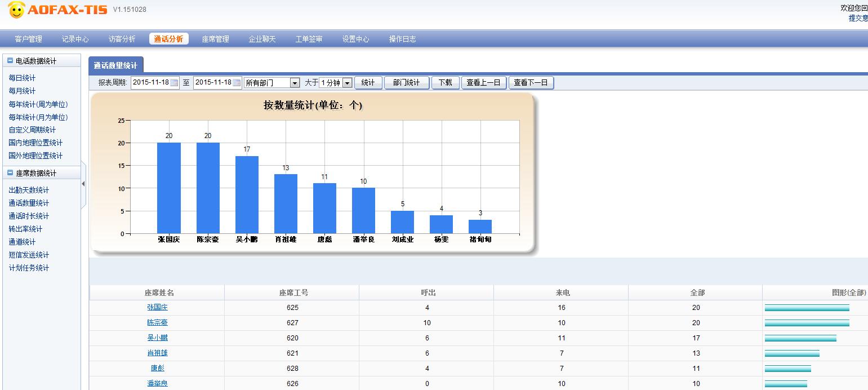Open the 座席管理 menu tab

pyautogui.click(x=215, y=39)
